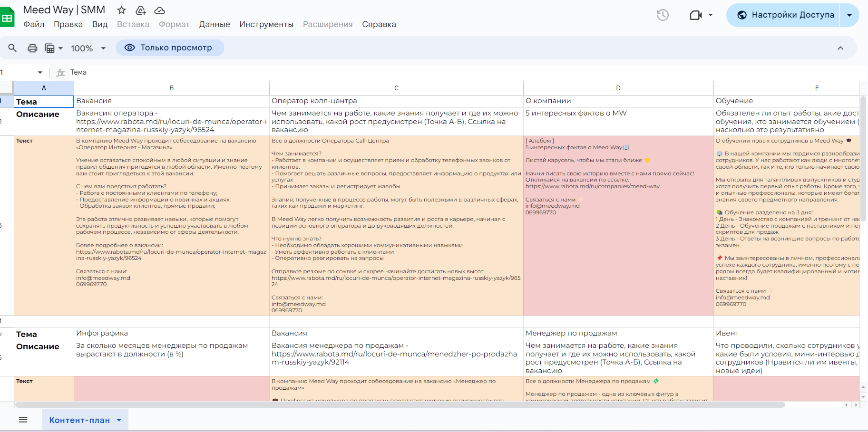Open the filter views dropdown
Image resolution: width=868 pixels, height=432 pixels.
coord(54,48)
